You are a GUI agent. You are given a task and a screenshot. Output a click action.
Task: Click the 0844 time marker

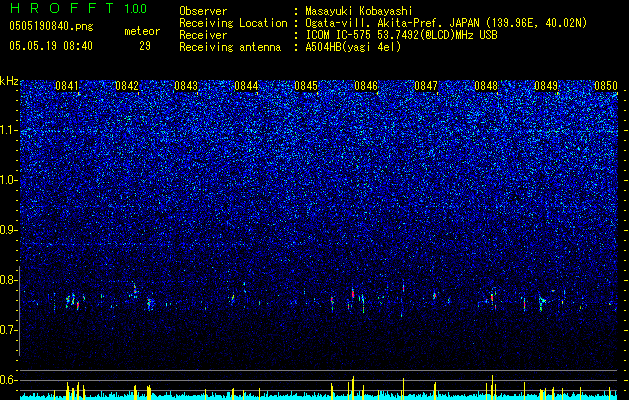pos(246,86)
